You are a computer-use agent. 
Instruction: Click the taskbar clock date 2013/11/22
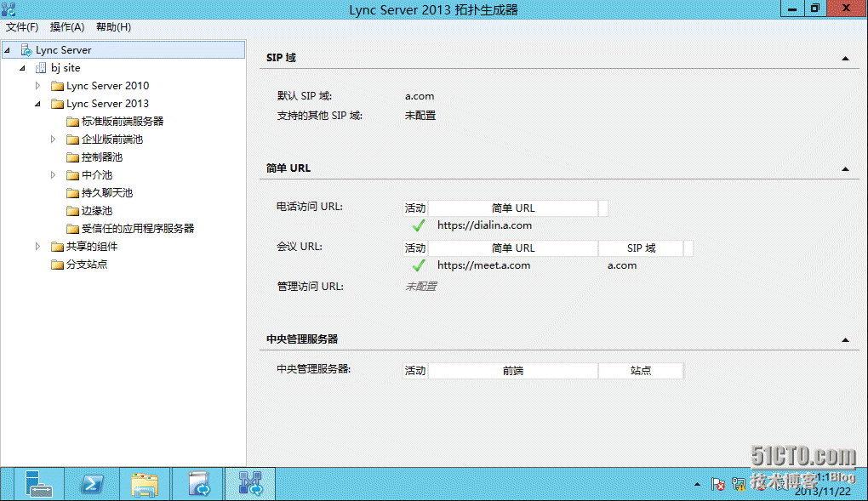coord(823,492)
